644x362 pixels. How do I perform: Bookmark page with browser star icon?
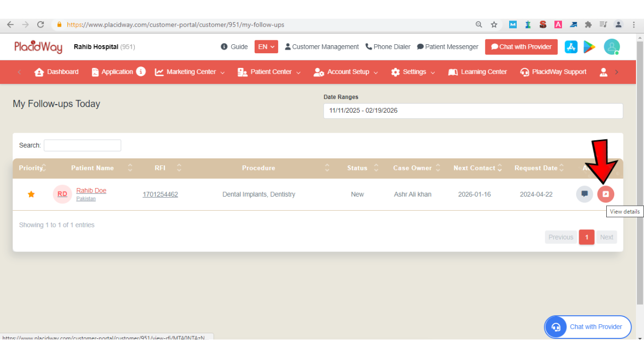tap(494, 25)
